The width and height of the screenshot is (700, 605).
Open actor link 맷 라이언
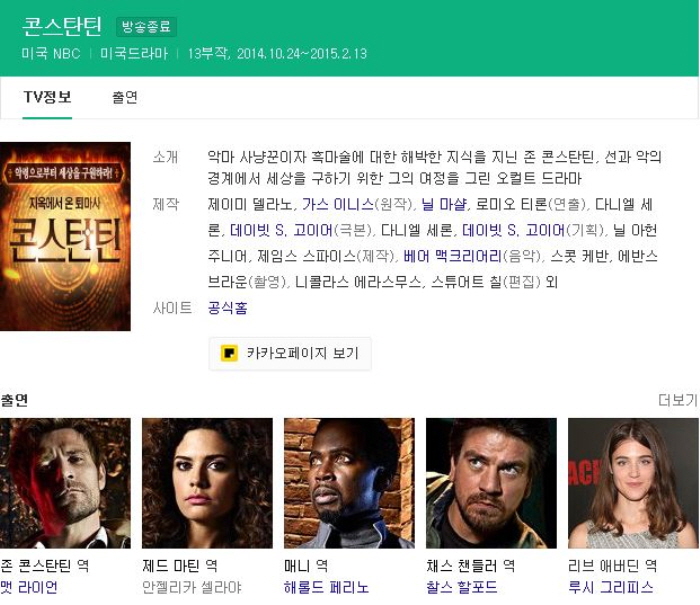pyautogui.click(x=29, y=587)
